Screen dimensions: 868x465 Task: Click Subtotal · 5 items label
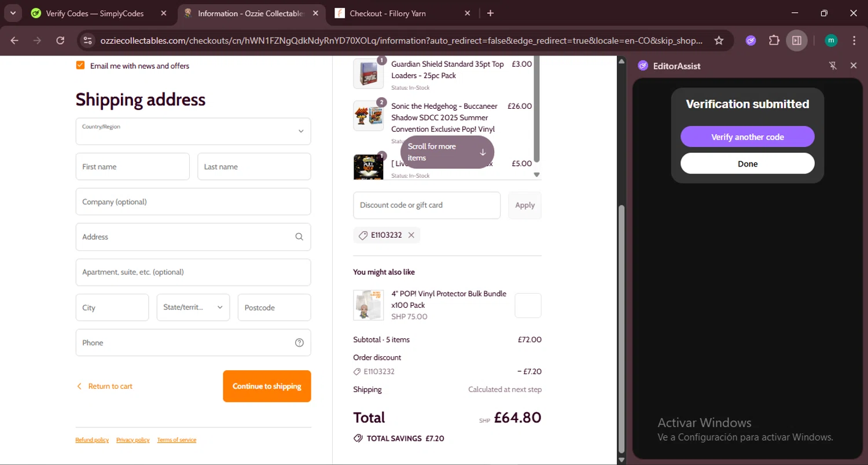point(381,339)
